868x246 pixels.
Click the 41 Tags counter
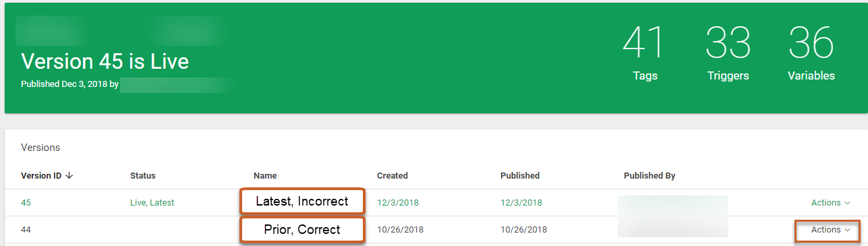click(x=643, y=52)
